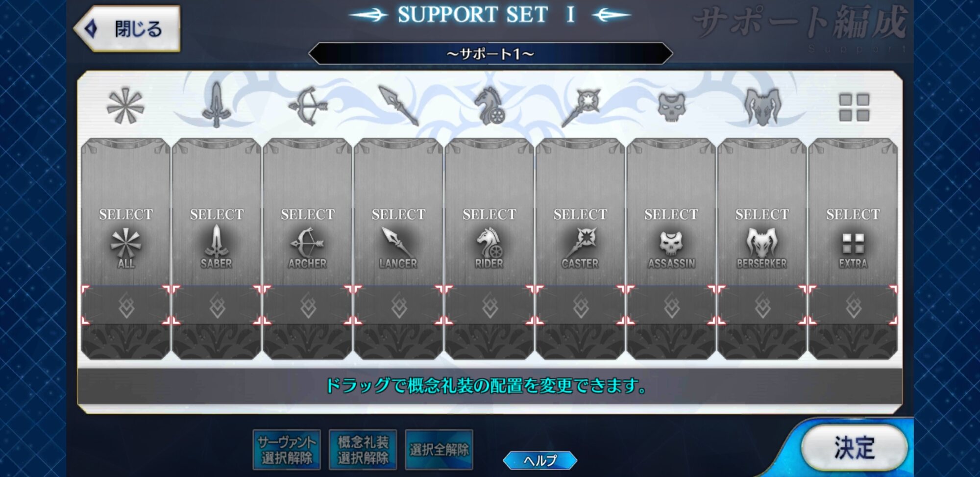
Task: Click サーヴァント選択解除 button
Action: (287, 450)
